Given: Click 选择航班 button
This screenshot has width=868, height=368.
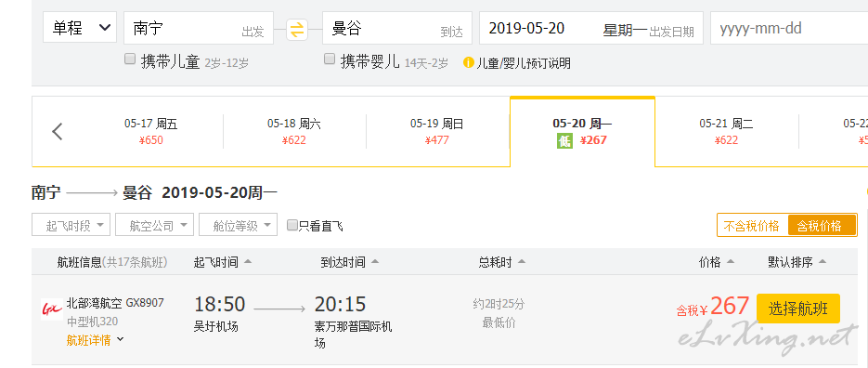Looking at the screenshot, I should point(798,309).
